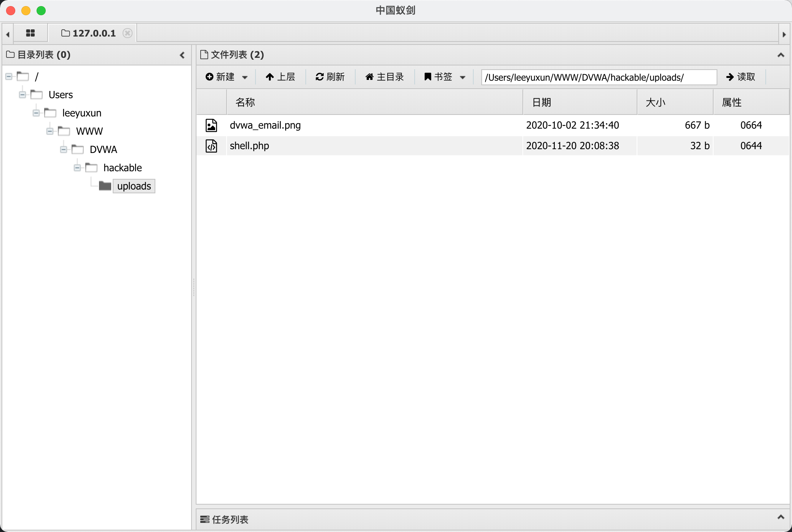The image size is (792, 532).
Task: Click the 刷新 refresh button
Action: (330, 77)
